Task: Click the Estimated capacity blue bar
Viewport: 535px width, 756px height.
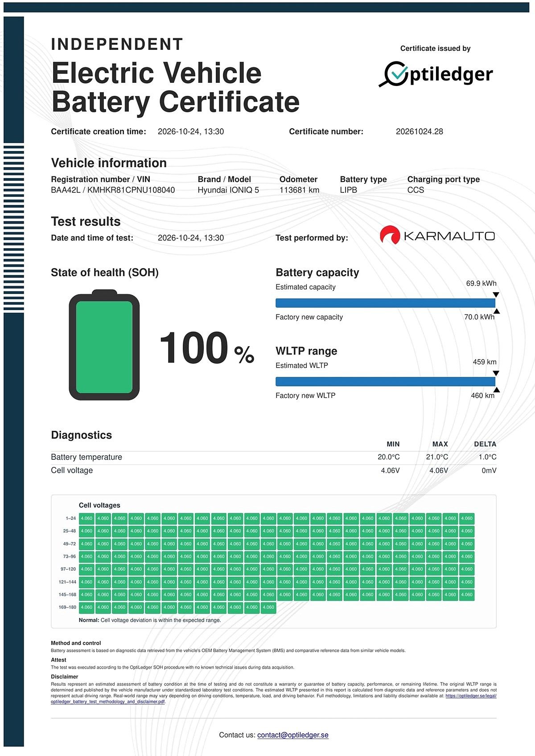Action: click(386, 303)
